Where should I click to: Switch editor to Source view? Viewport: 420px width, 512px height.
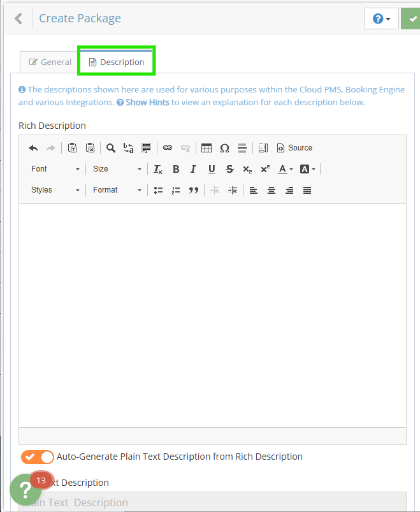click(294, 148)
